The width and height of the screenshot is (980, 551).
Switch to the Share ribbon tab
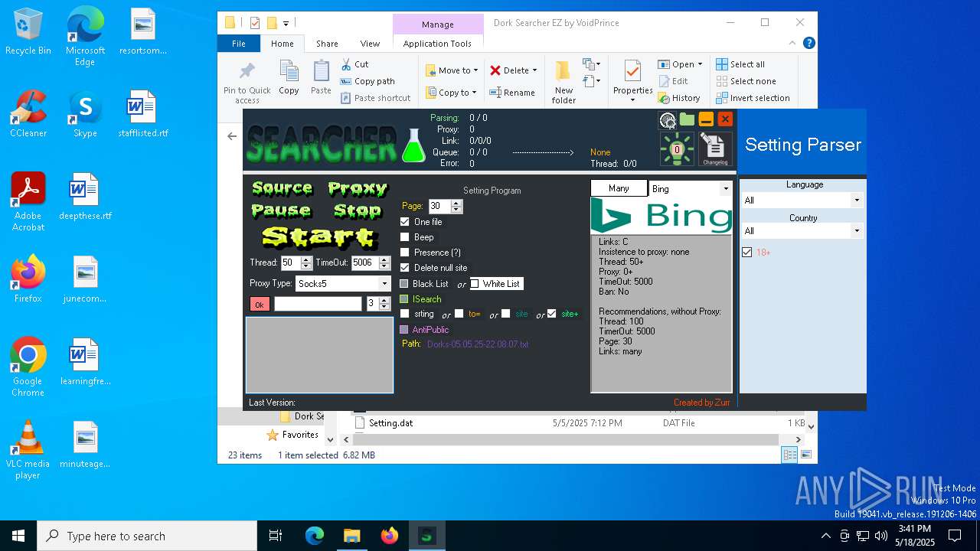tap(327, 44)
